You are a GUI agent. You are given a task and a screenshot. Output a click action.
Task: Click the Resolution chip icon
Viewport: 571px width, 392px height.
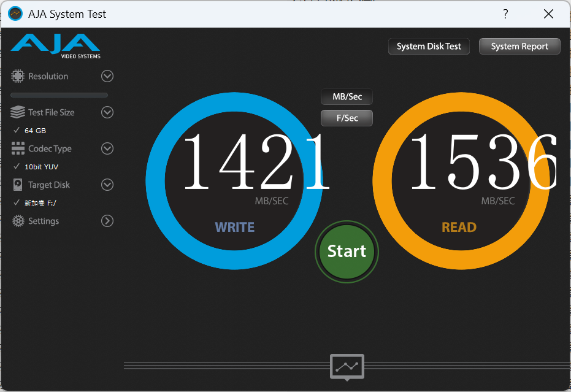tap(17, 76)
